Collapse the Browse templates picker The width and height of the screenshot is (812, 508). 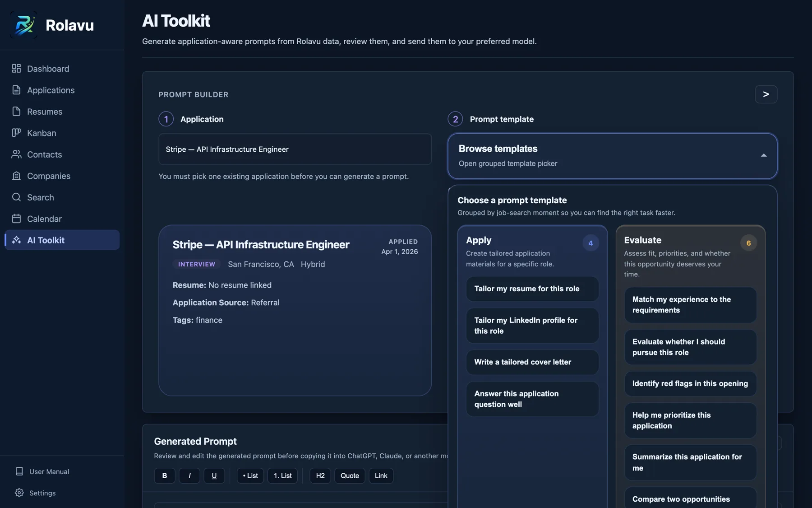[x=764, y=155]
